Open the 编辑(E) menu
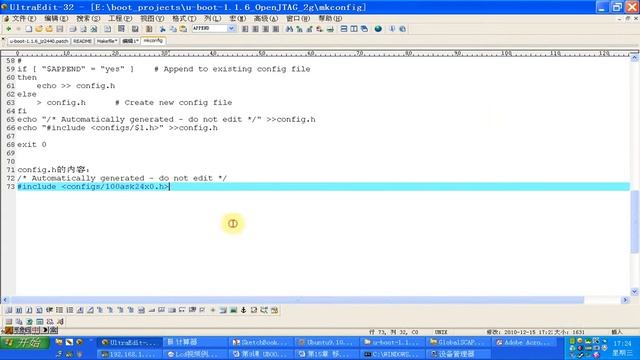The image size is (640, 360). (56, 18)
